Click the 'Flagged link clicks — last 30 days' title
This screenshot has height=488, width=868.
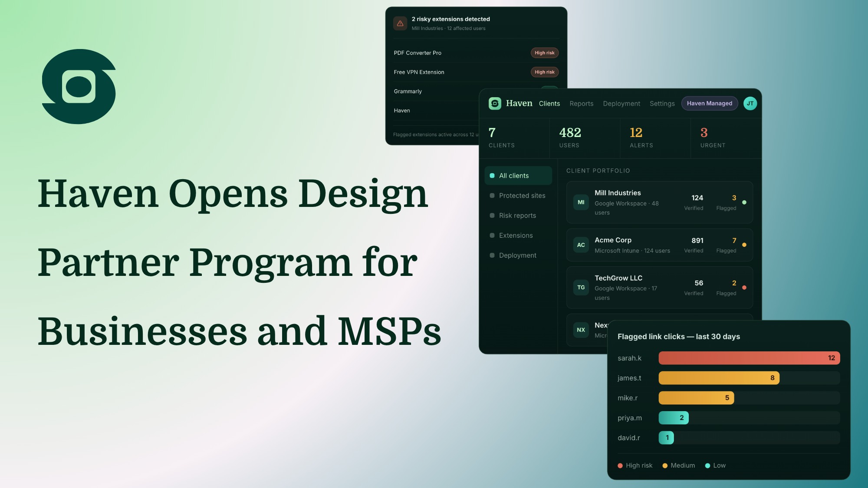679,337
